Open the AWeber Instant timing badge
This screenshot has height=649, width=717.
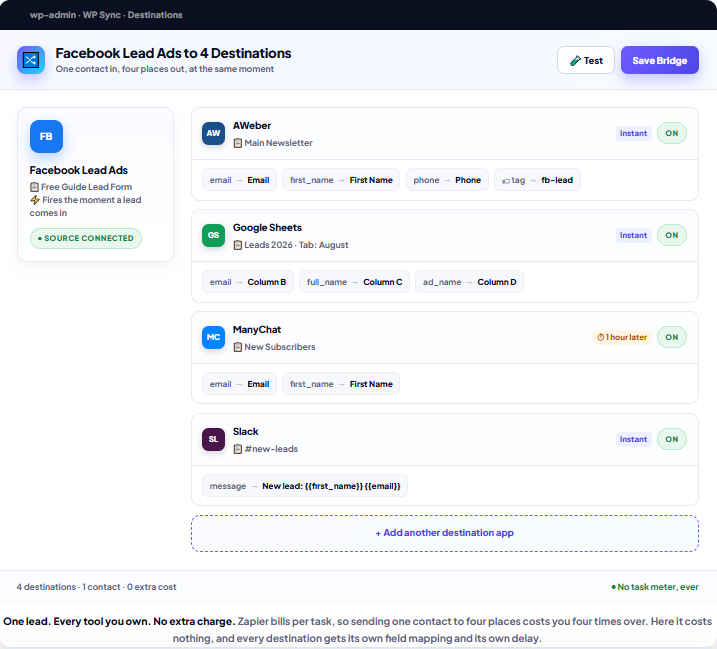pyautogui.click(x=633, y=133)
